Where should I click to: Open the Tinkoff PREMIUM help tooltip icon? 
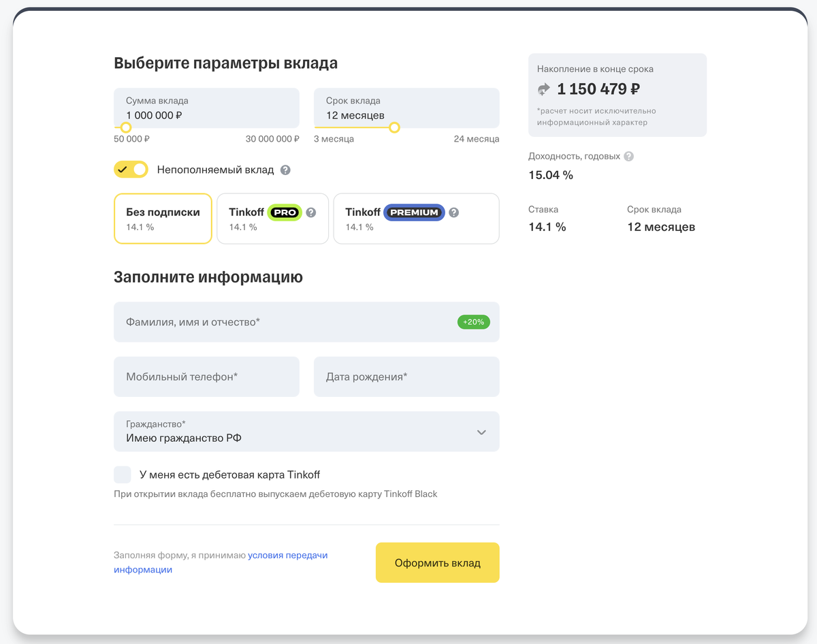454,212
